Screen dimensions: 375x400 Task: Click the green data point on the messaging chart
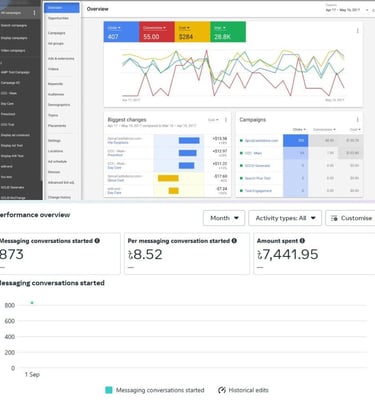click(x=32, y=303)
